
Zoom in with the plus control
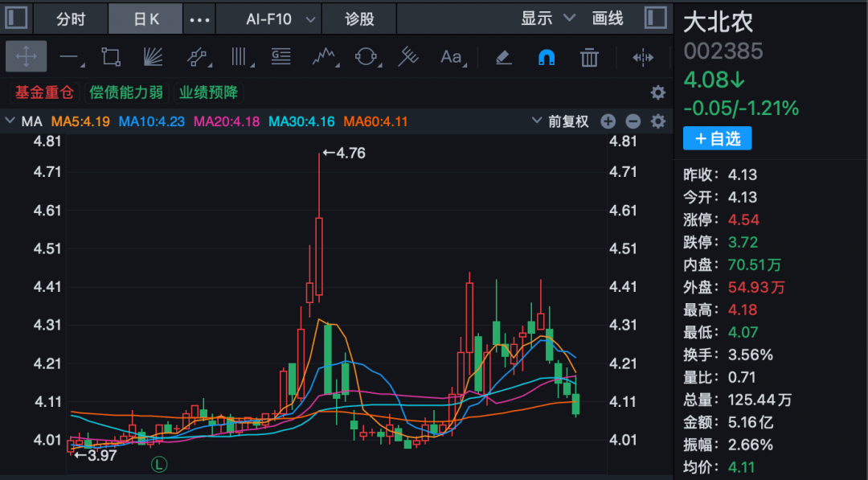click(608, 121)
